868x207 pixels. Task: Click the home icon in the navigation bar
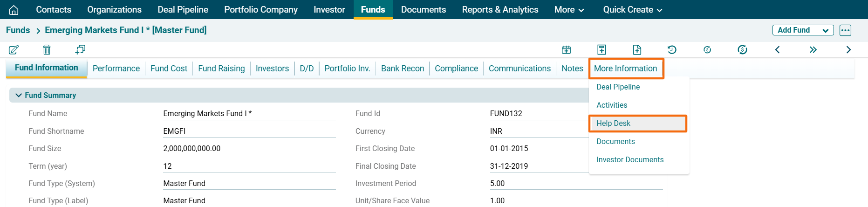click(x=14, y=10)
